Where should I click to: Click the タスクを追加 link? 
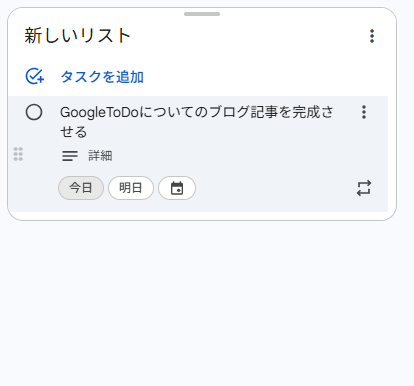[x=102, y=77]
